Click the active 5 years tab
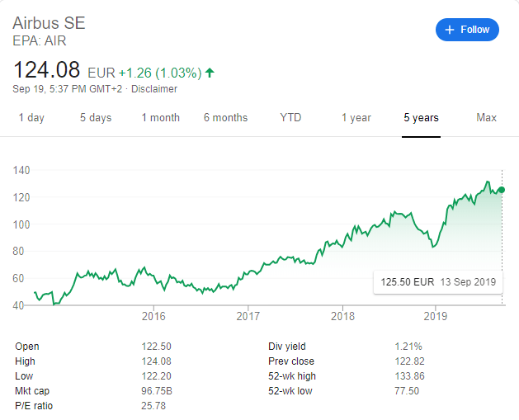 point(421,118)
